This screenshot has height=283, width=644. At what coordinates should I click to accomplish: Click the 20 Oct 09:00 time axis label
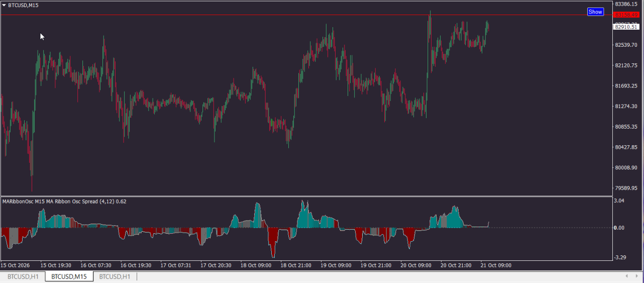pos(416,265)
